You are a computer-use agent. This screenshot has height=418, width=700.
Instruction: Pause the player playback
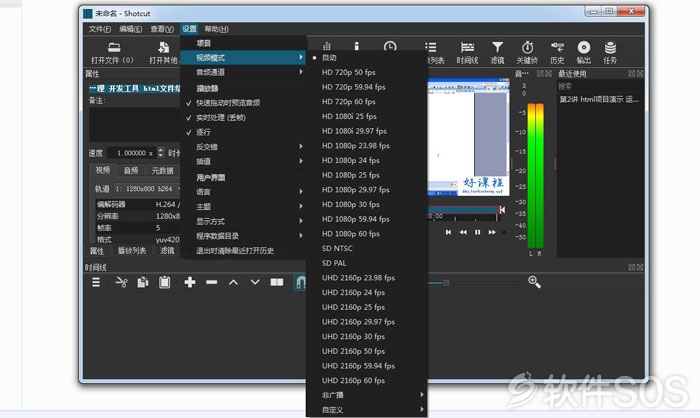pyautogui.click(x=478, y=232)
